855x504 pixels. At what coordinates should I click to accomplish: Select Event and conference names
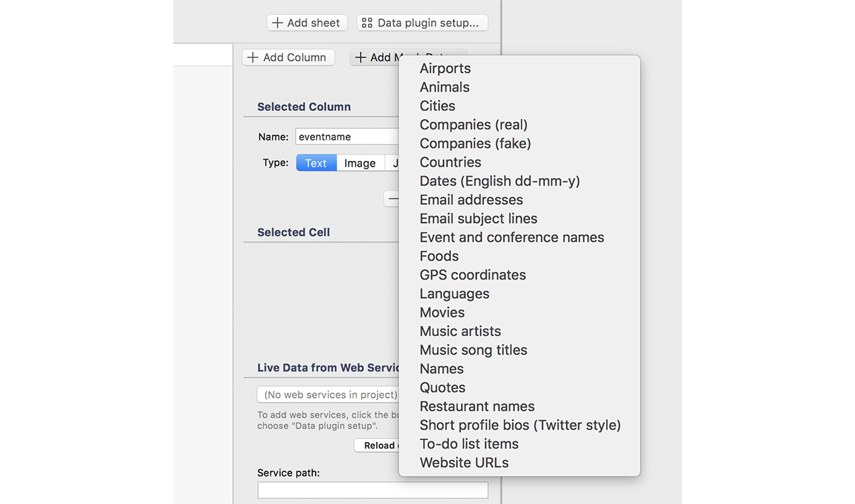[x=512, y=237]
